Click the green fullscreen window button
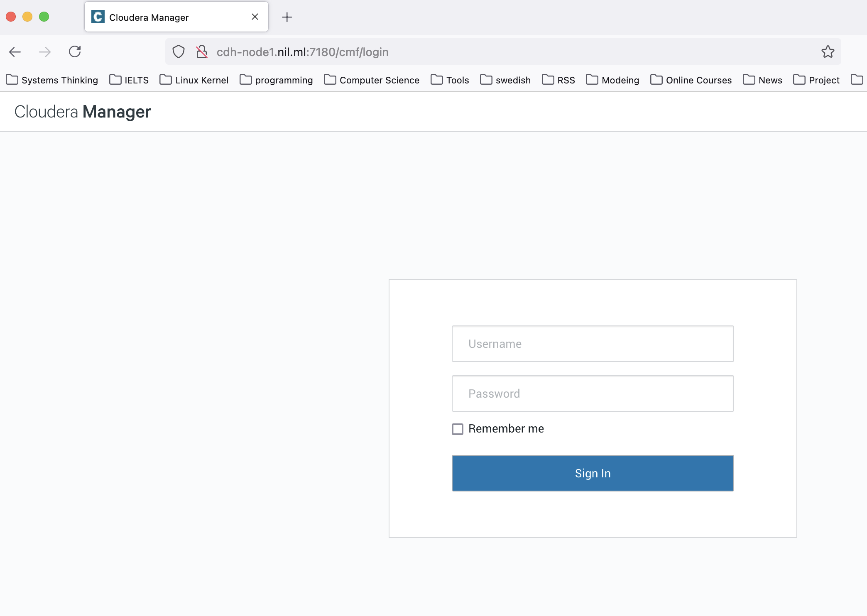The height and width of the screenshot is (616, 867). point(44,17)
